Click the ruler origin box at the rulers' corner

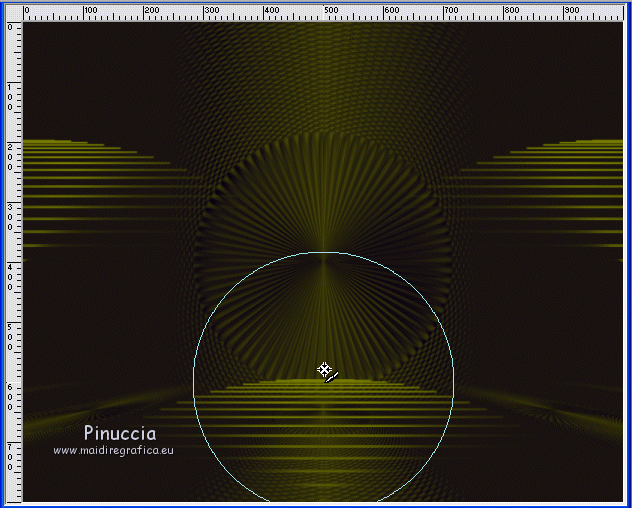pyautogui.click(x=14, y=12)
